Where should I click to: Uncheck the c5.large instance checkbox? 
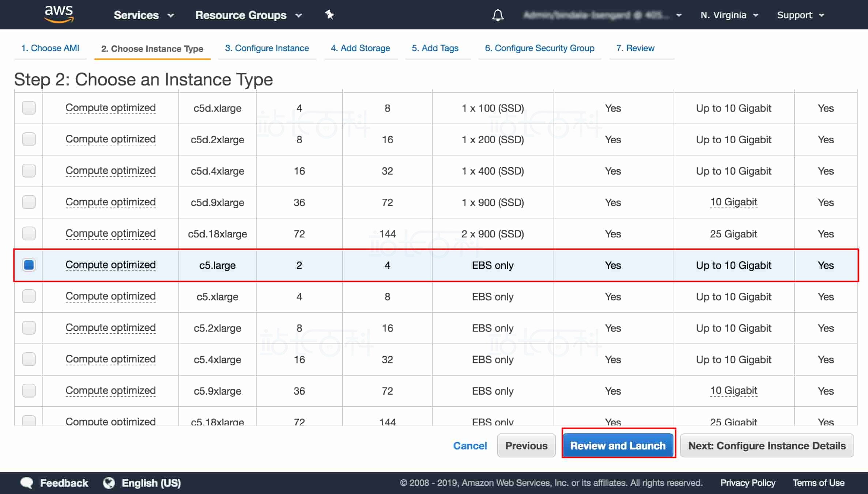[29, 265]
